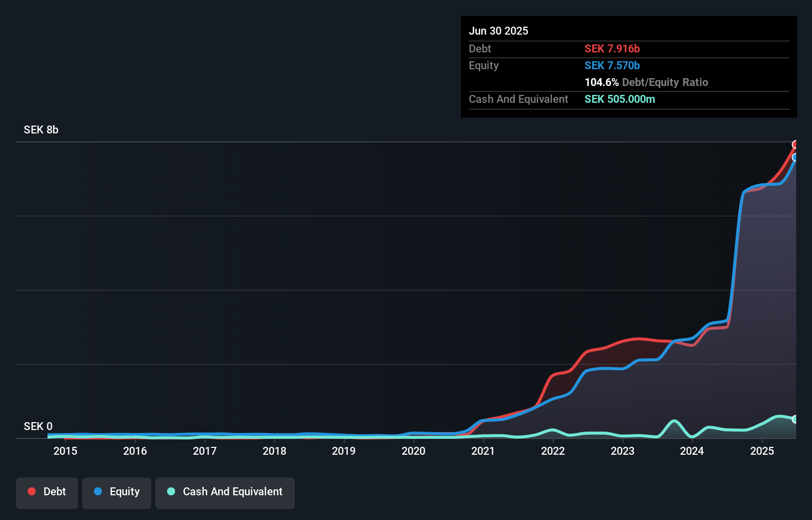
Task: Click the teal Cash And Equivalent legend dot
Action: (171, 491)
